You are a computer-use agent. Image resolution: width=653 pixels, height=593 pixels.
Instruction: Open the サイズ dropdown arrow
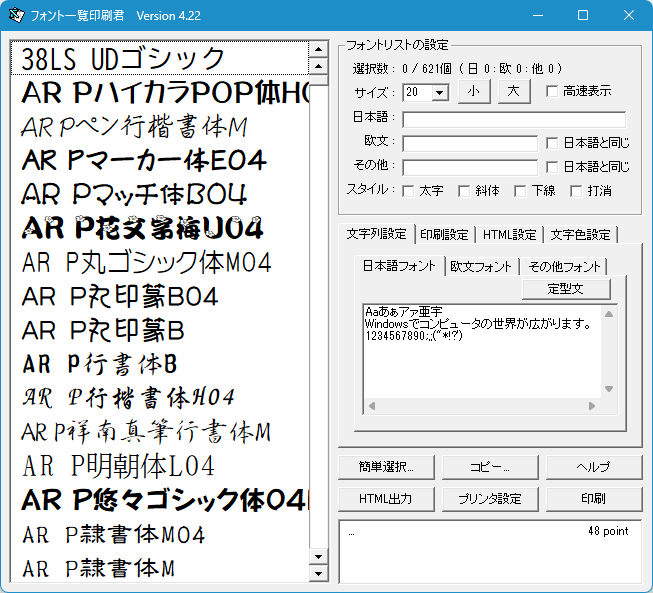440,92
